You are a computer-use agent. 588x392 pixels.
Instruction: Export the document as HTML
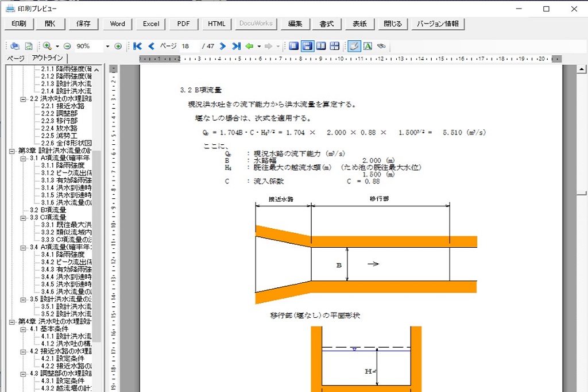216,24
